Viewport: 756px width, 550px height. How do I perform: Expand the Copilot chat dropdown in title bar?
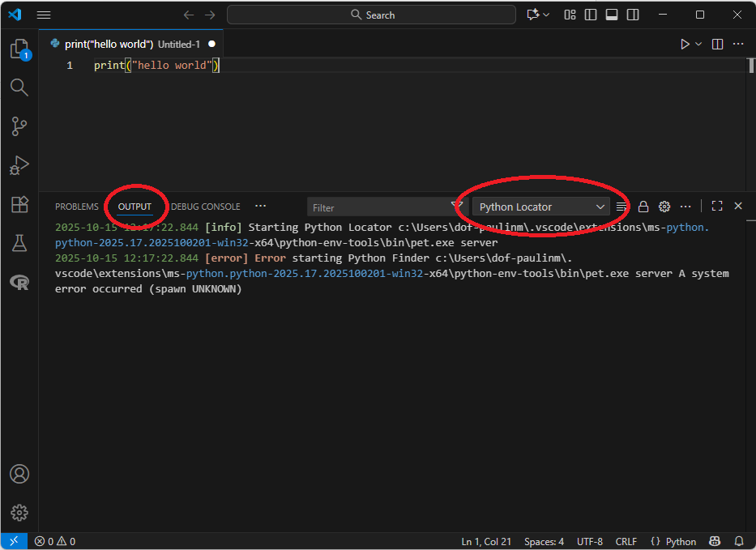547,15
